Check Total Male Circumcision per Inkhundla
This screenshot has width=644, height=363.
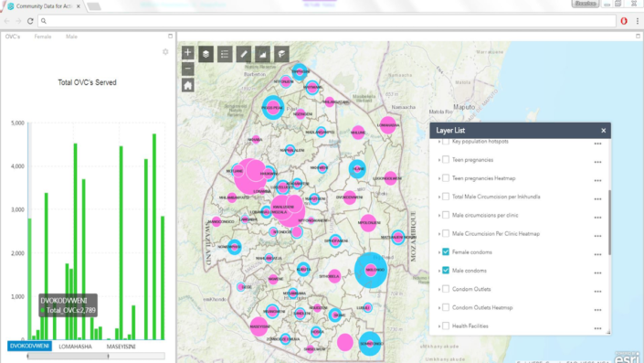coord(446,197)
